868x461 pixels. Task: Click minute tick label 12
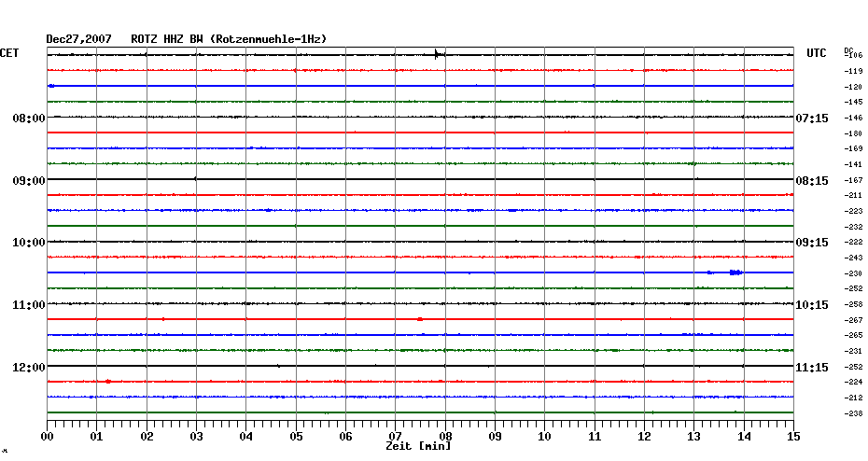pyautogui.click(x=644, y=436)
